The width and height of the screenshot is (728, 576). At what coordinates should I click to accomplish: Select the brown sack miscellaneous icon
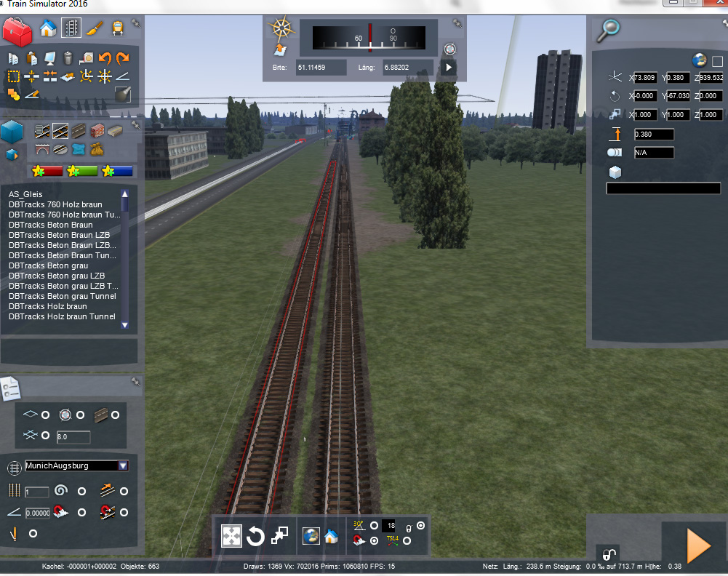(x=97, y=149)
